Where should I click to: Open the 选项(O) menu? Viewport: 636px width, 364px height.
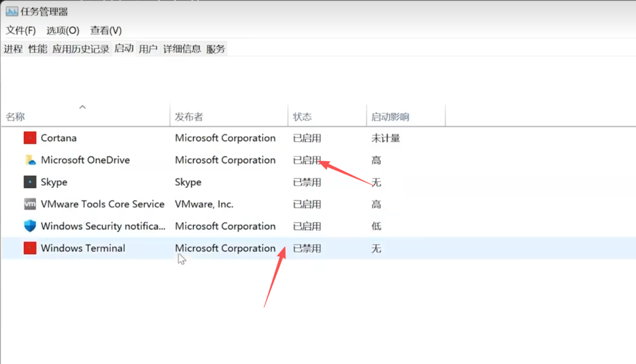point(63,30)
